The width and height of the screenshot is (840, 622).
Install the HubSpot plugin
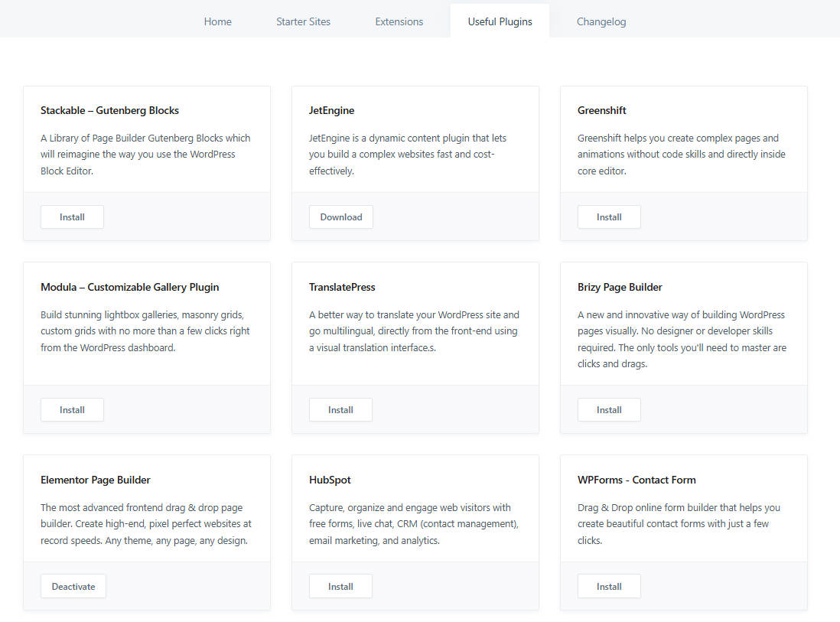[x=340, y=587]
